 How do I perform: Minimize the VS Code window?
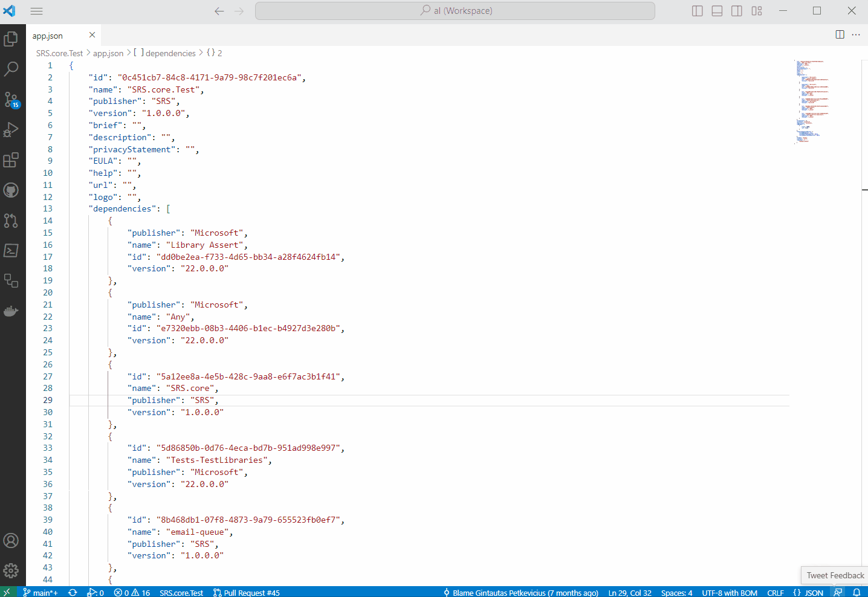pyautogui.click(x=783, y=11)
